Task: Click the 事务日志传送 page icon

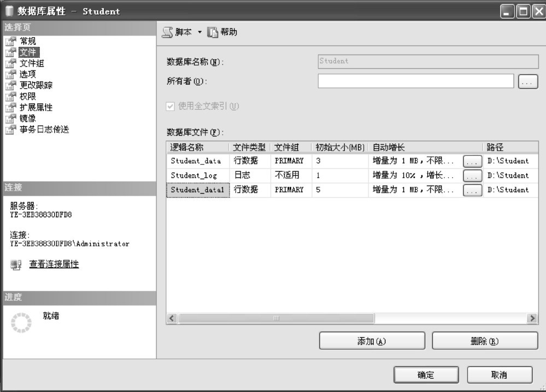Action: coord(11,129)
